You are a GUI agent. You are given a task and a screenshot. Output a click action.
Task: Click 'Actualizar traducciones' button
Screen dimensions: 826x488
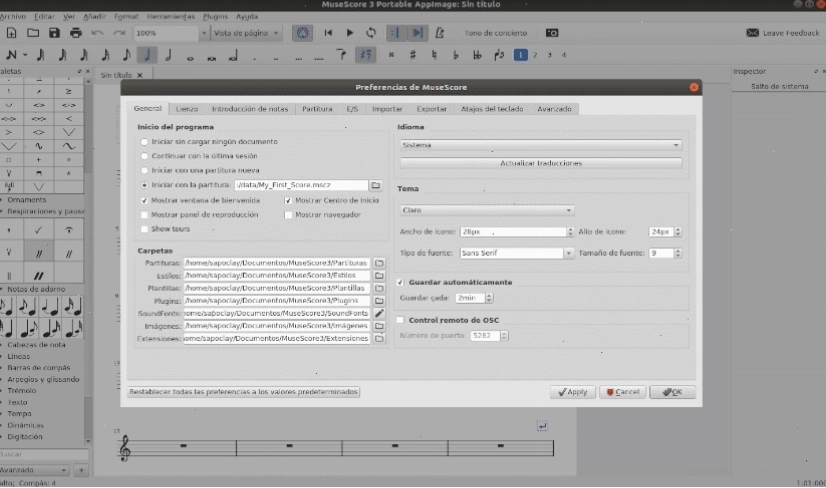(540, 163)
